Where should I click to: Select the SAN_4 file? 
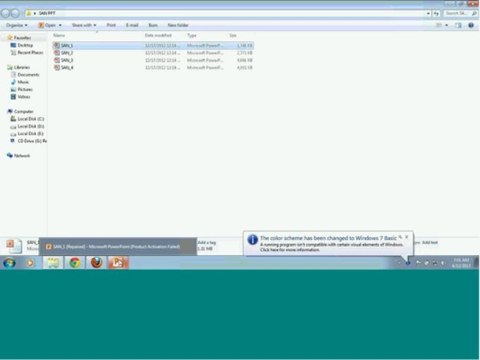[153, 68]
